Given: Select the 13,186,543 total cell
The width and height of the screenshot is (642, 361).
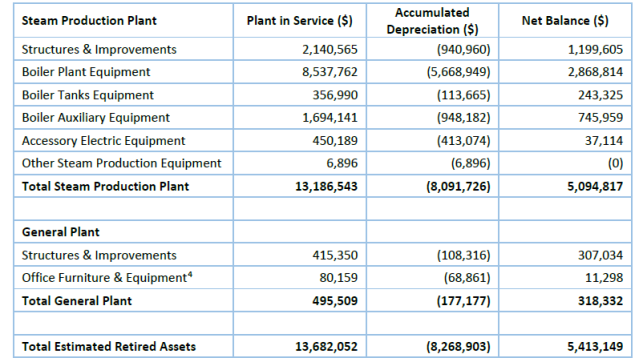Looking at the screenshot, I should click(326, 187).
